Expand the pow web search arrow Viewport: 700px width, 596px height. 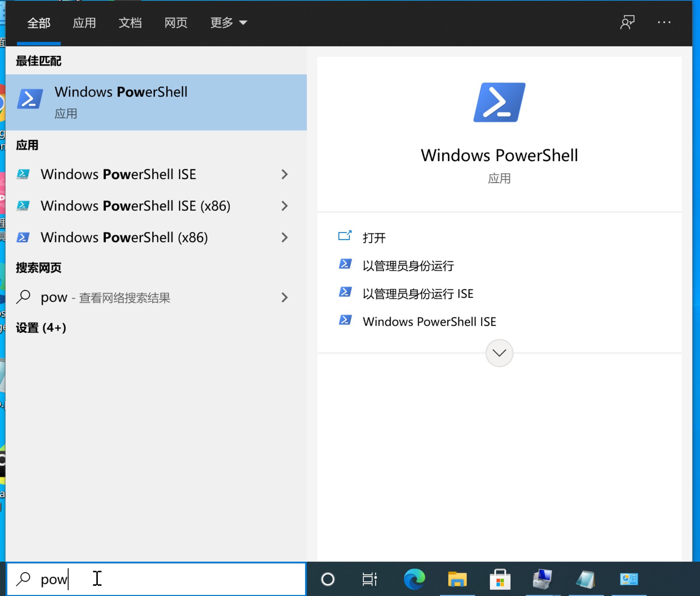pos(285,297)
